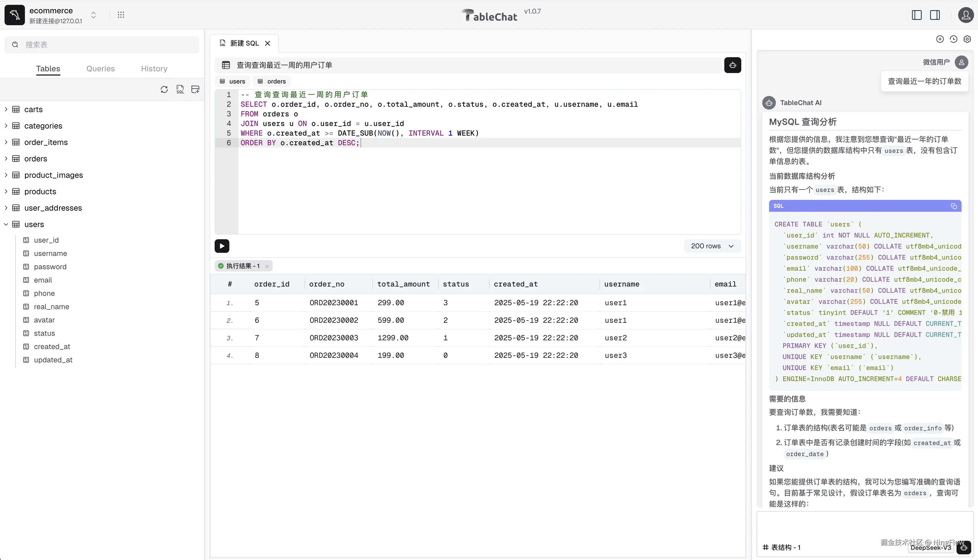Viewport: 978px width, 560px height.
Task: Click the orders table tag chip
Action: tap(272, 82)
